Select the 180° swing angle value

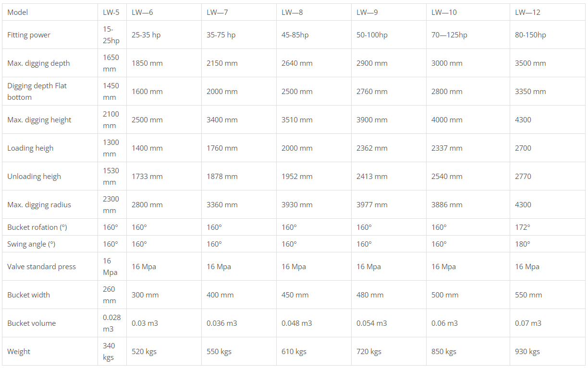coord(523,244)
